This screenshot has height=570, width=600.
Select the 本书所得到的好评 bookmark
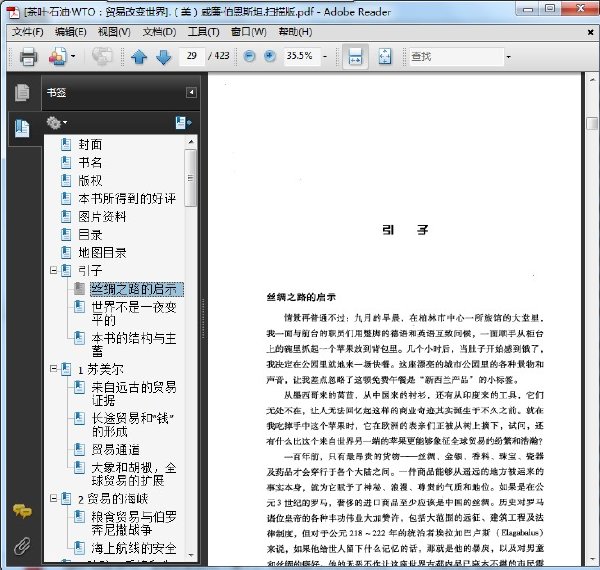click(x=127, y=199)
